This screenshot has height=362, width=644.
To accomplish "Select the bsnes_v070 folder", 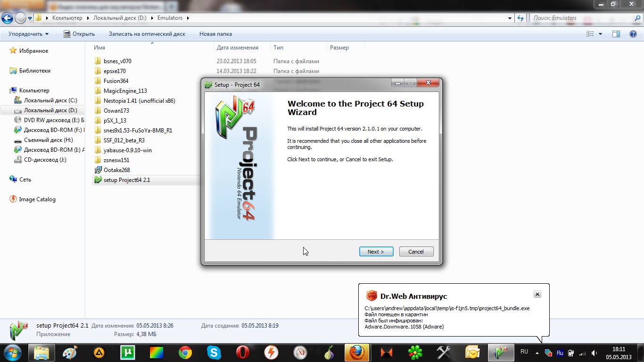I will coord(117,61).
